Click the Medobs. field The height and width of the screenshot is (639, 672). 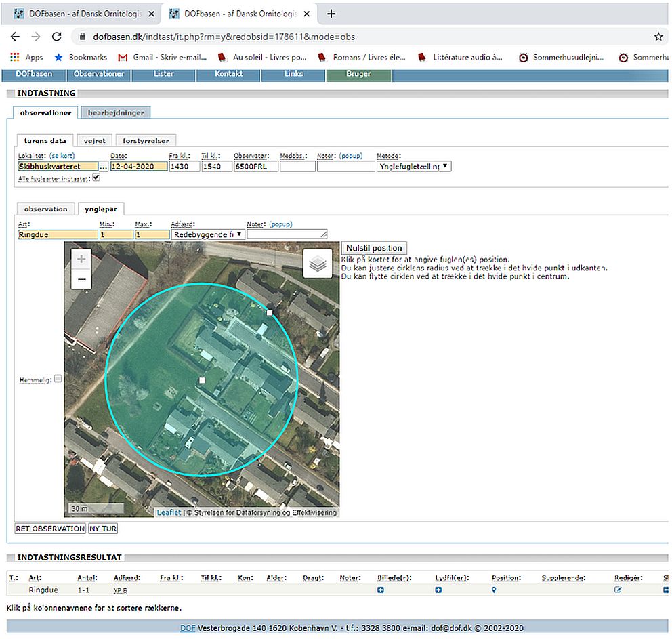point(297,166)
